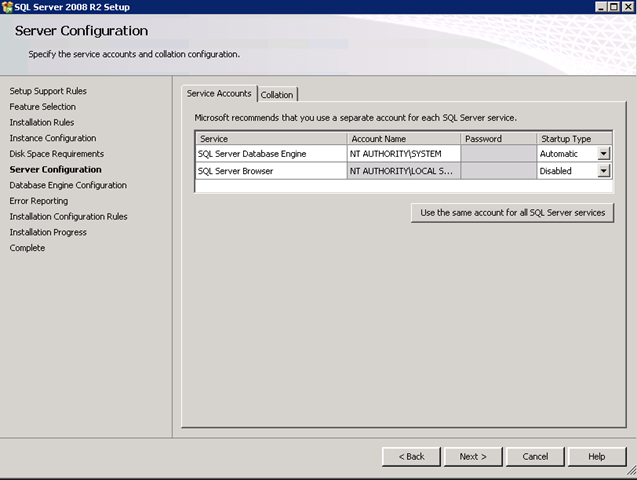Click bold Server Configuration step in list
Image resolution: width=637 pixels, height=480 pixels.
[x=56, y=169]
